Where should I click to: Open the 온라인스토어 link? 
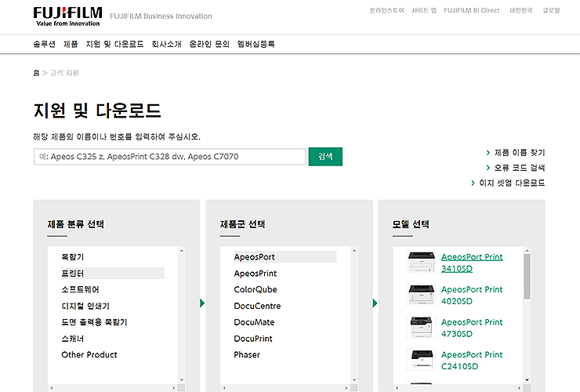386,10
